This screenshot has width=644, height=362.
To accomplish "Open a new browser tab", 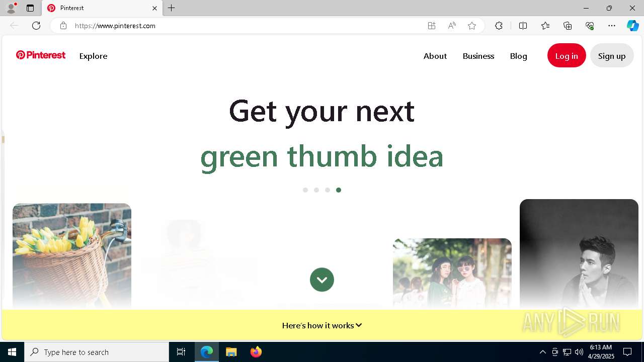I will [172, 8].
